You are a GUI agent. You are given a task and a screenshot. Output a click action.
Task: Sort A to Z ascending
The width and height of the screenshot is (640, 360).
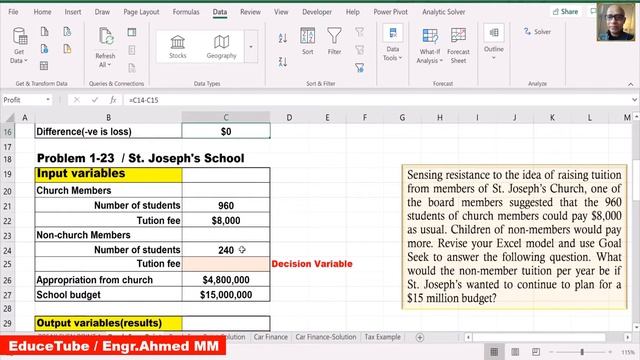tap(283, 38)
